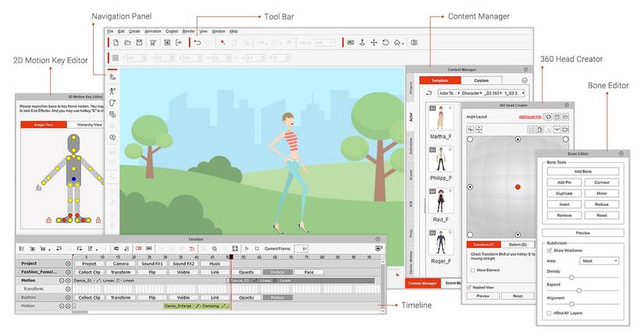Click the Add Bone button
Image resolution: width=644 pixels, height=336 pixels.
coord(582,171)
